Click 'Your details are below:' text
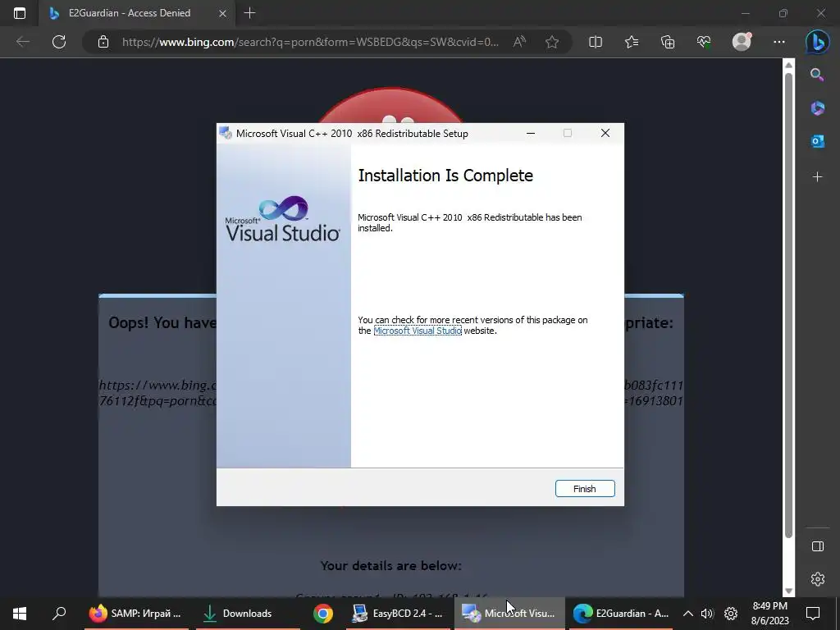The height and width of the screenshot is (630, 840). click(391, 566)
